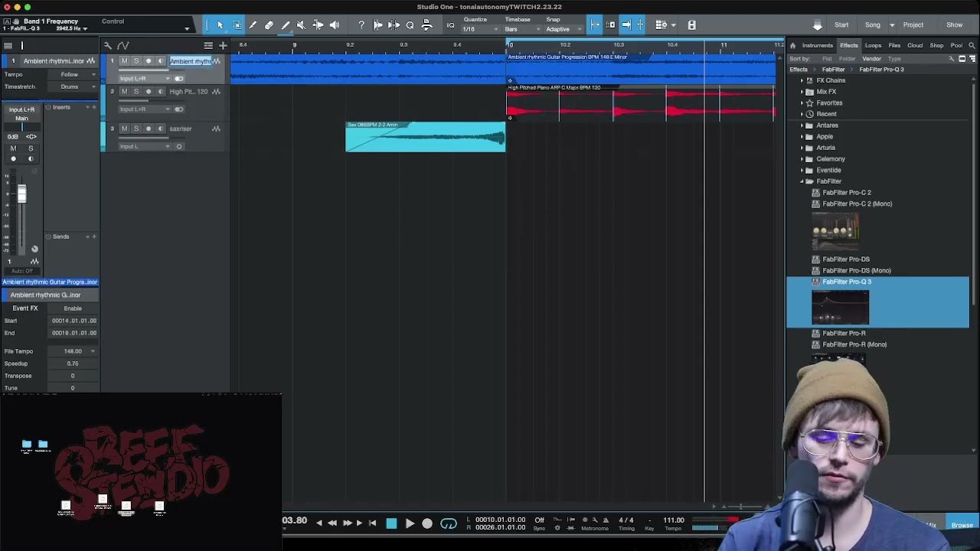The width and height of the screenshot is (980, 551).
Task: Open the Shop tab in browser
Action: click(x=936, y=46)
